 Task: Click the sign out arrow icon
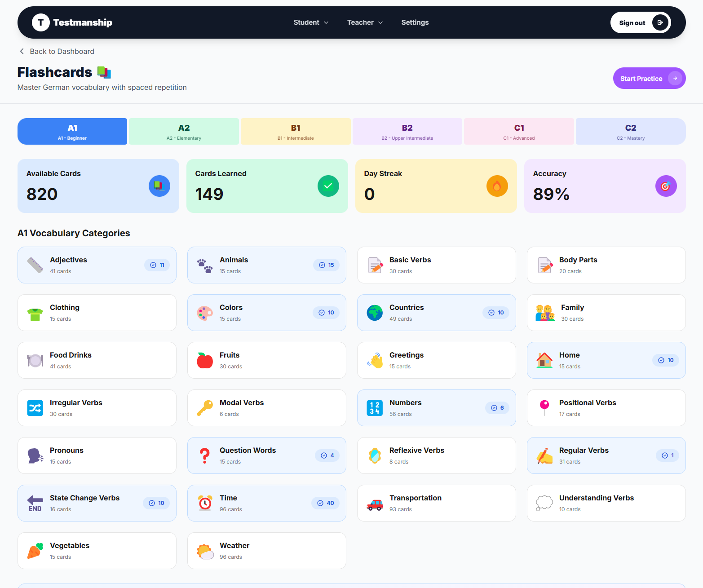click(660, 22)
